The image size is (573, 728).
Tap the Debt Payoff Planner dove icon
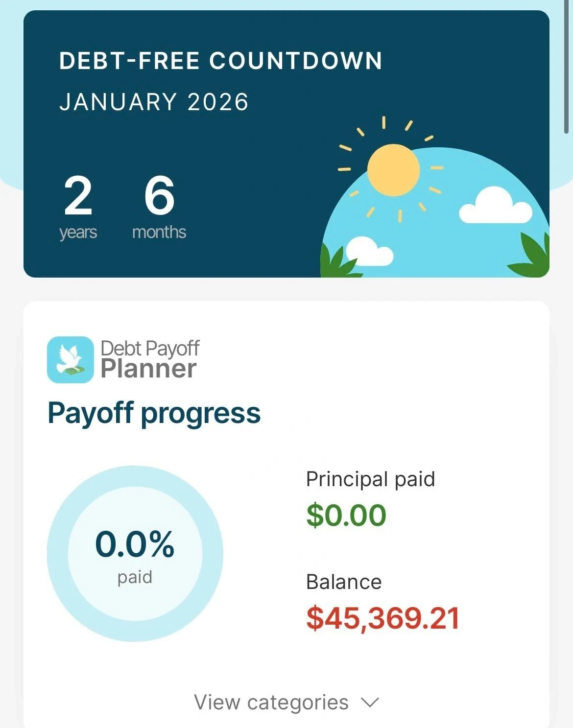click(x=70, y=359)
